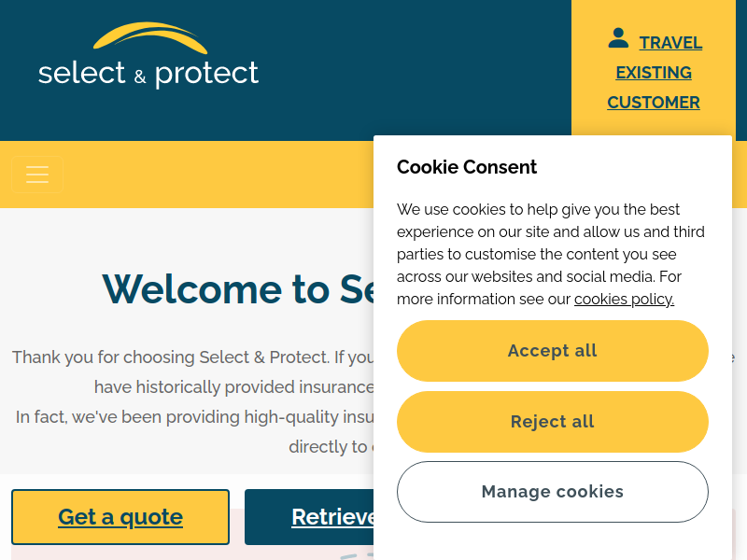Click the person account icon

pos(618,38)
